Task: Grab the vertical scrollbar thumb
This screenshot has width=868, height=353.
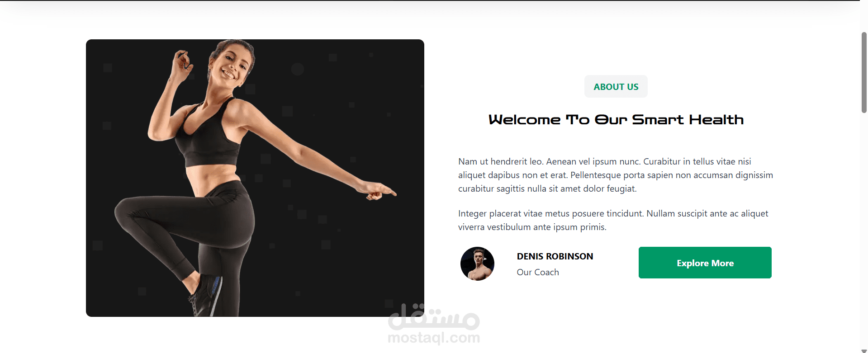Action: 864,72
